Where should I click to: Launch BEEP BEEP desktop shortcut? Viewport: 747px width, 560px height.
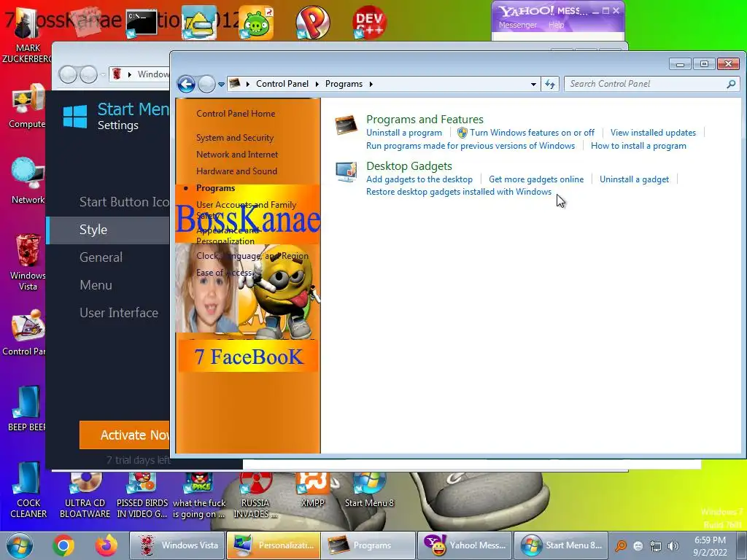click(27, 408)
